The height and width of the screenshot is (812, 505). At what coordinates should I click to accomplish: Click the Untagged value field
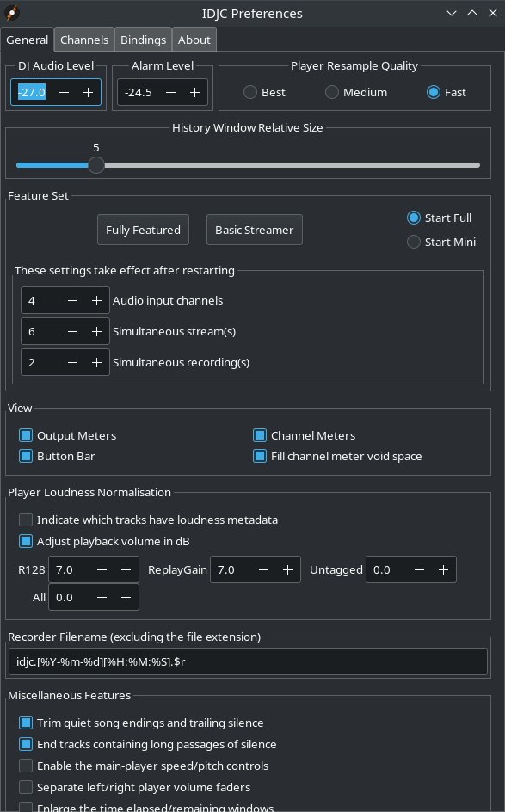[x=387, y=569]
